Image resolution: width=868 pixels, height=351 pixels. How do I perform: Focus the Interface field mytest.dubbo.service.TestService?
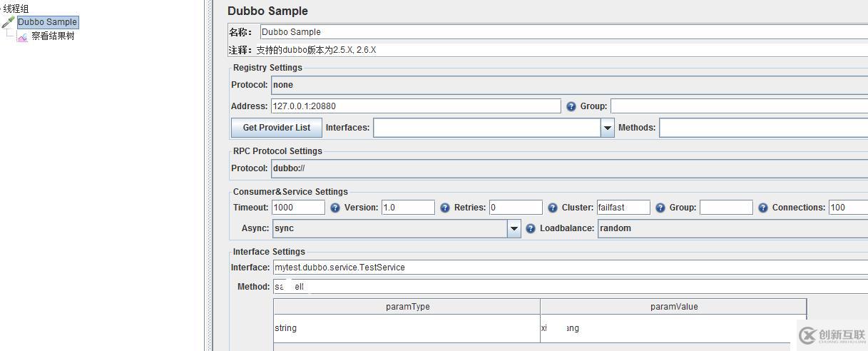[571, 268]
